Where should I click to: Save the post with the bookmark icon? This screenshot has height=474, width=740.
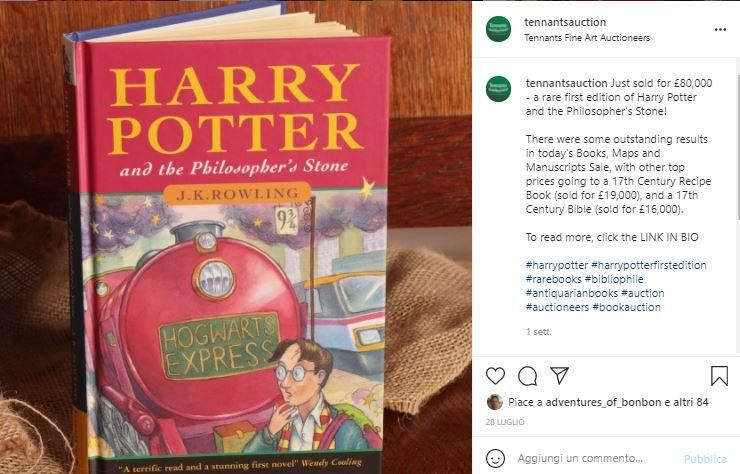719,376
